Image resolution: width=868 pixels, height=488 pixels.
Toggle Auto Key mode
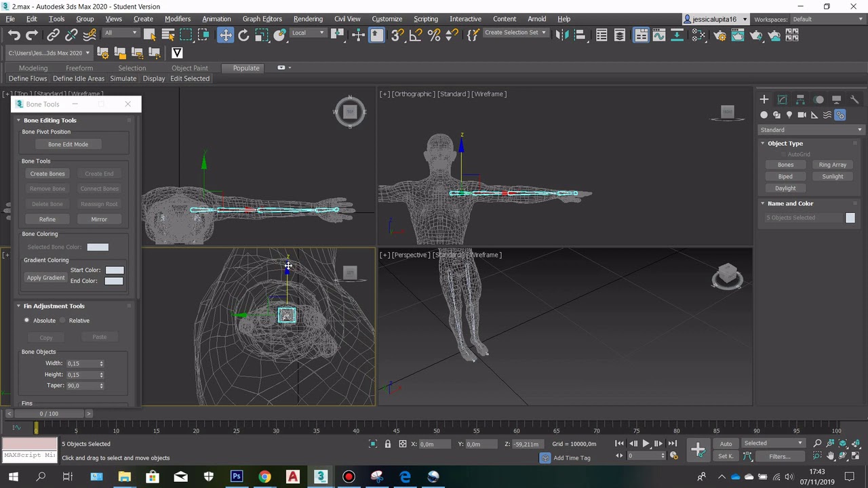726,444
